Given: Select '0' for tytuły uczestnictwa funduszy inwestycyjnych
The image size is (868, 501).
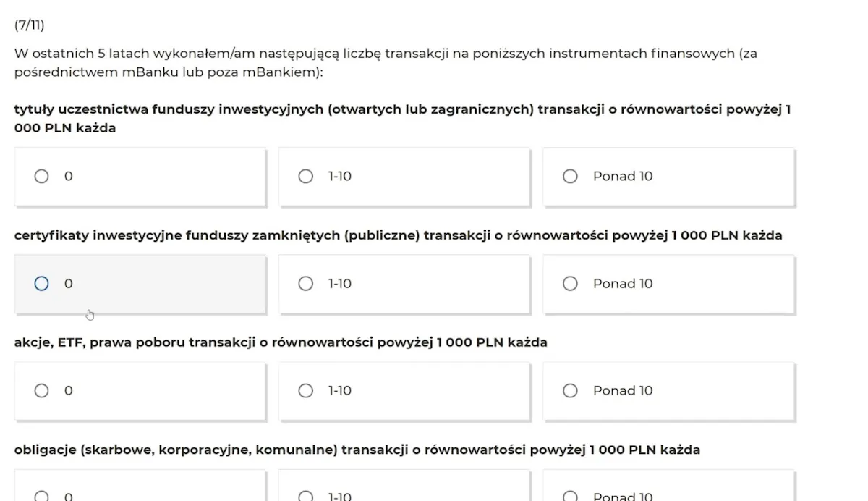Looking at the screenshot, I should pos(41,175).
